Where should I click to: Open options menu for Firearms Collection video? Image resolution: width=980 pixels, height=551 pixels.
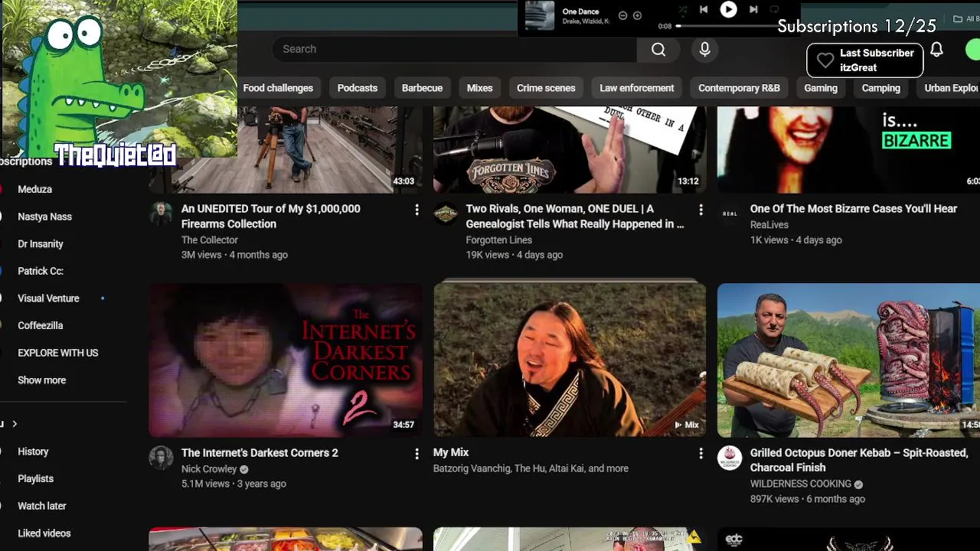(x=416, y=210)
